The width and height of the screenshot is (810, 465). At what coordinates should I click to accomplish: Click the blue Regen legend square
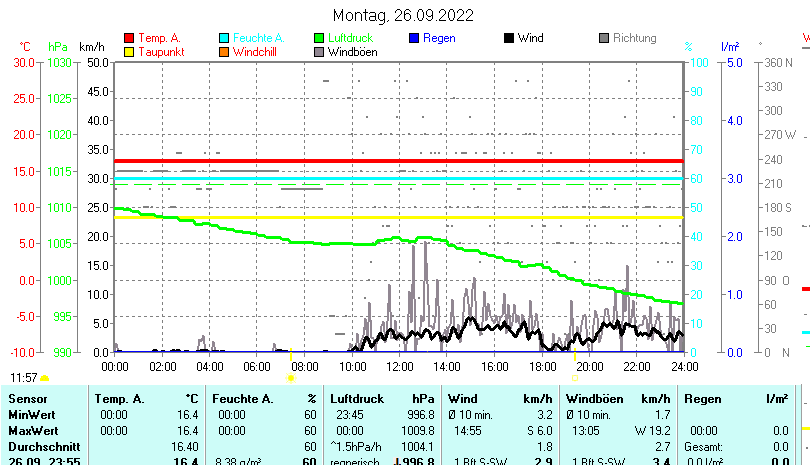click(x=414, y=38)
